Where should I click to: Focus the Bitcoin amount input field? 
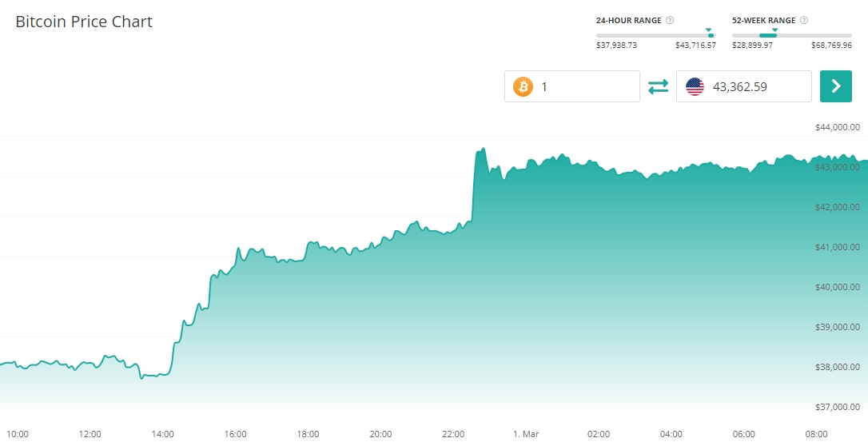coord(586,86)
